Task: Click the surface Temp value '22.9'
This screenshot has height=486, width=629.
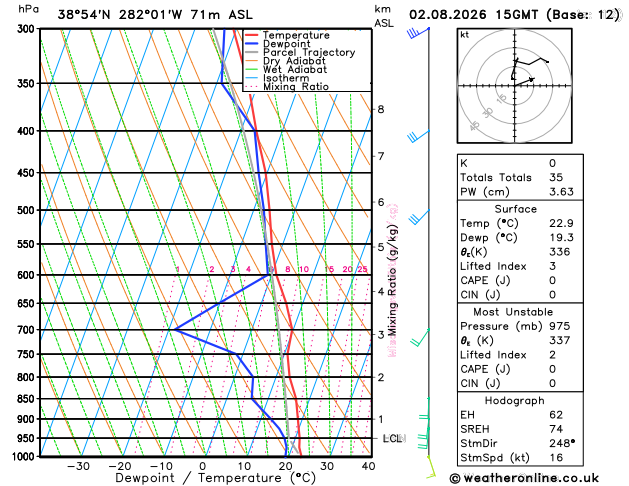Action: pos(561,223)
